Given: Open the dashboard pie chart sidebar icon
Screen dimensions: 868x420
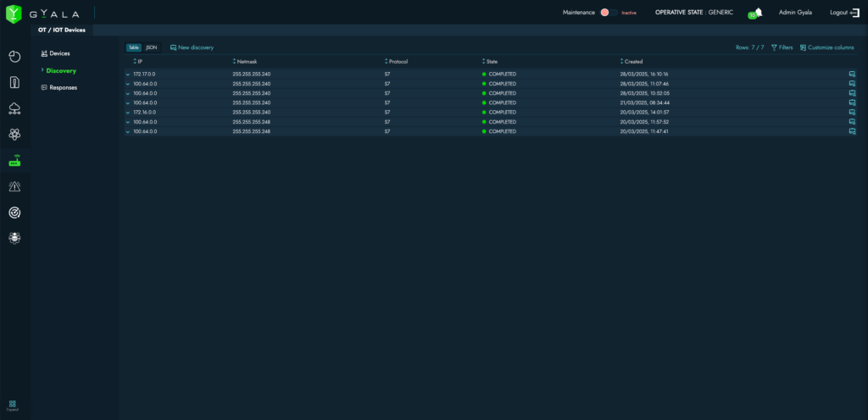Looking at the screenshot, I should (14, 57).
